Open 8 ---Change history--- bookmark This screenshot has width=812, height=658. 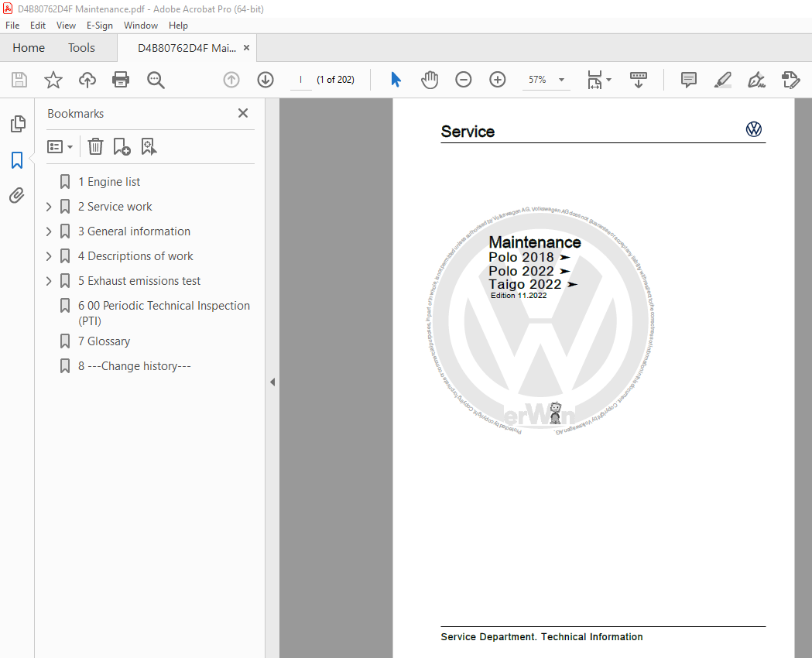[x=134, y=366]
